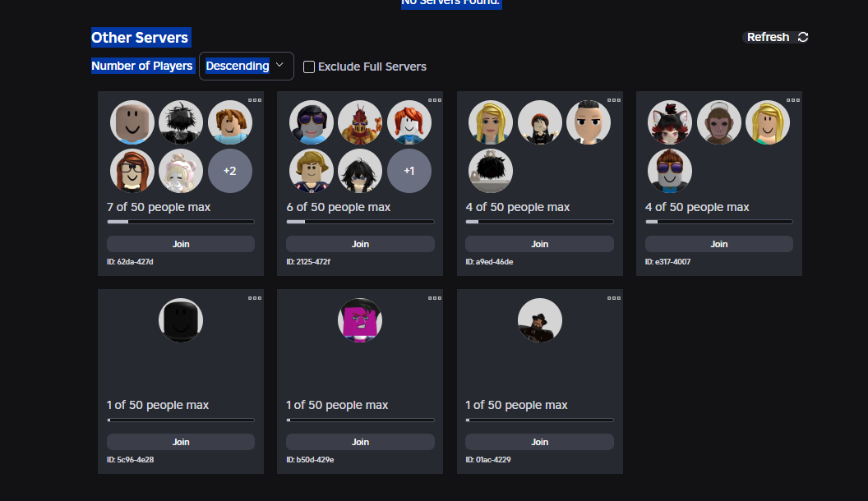
Task: Open the ellipsis menu on server 5c96-4e28
Action: (255, 298)
